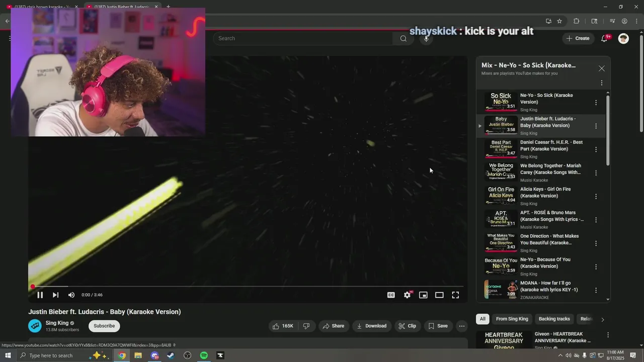The height and width of the screenshot is (362, 644).
Task: Open options for Alicia Keys Girl On Fire
Action: click(x=596, y=197)
